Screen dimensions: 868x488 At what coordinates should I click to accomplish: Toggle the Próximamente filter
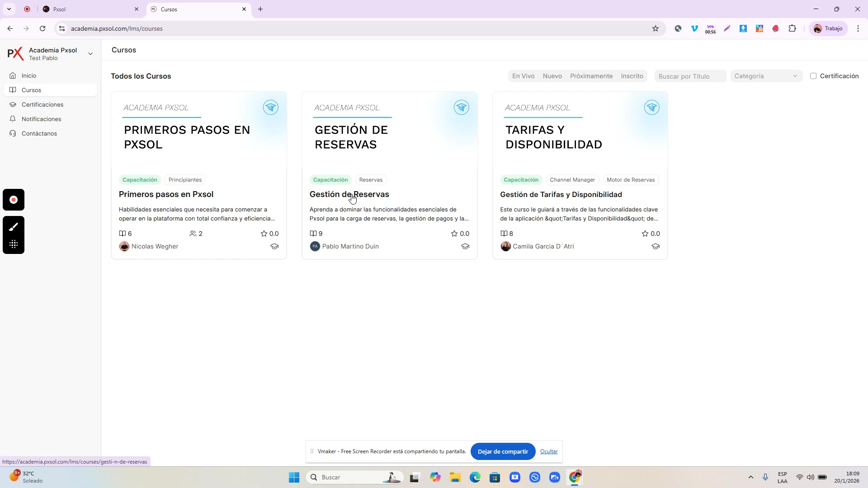(591, 76)
